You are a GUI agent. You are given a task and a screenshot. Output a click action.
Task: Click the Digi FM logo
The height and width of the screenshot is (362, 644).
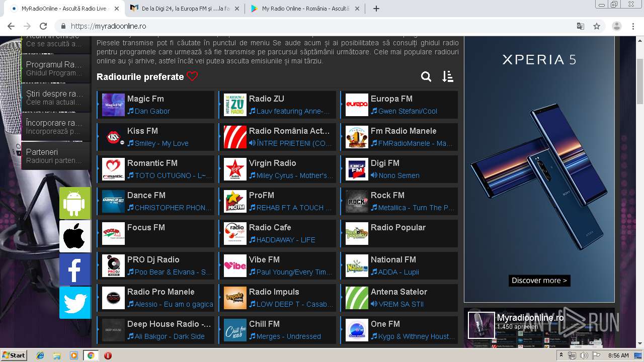357,169
